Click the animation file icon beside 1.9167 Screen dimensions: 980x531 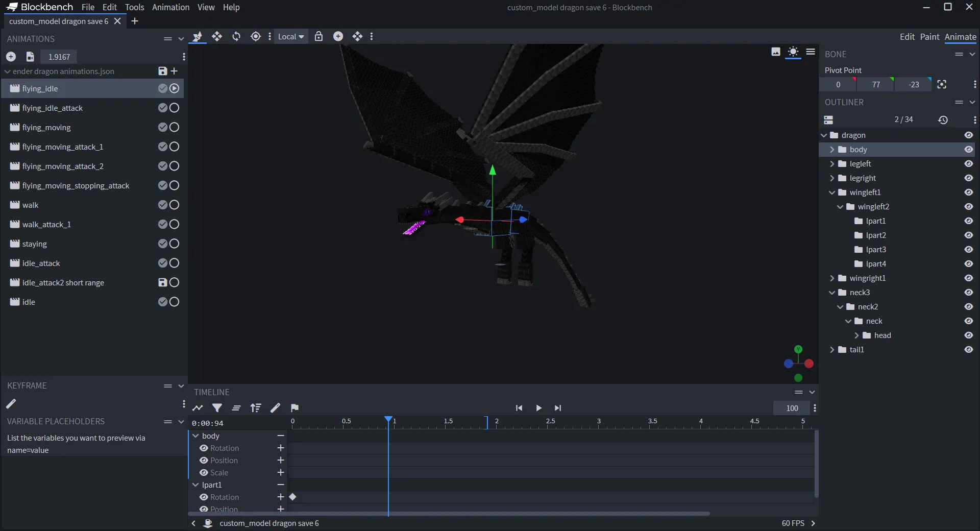click(x=30, y=57)
